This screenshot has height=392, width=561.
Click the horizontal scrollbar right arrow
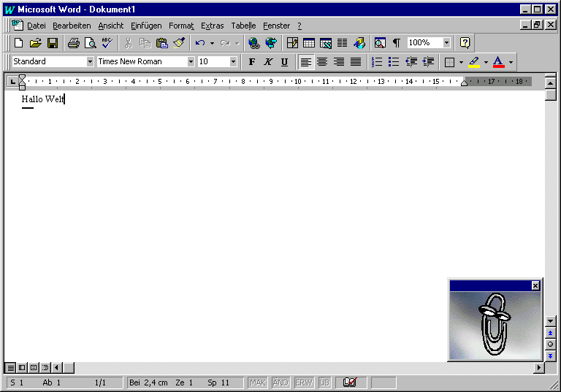pos(539,367)
